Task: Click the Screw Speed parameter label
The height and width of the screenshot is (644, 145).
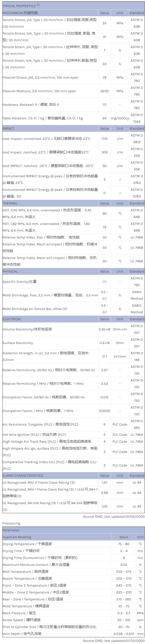Action: [x=21, y=620]
